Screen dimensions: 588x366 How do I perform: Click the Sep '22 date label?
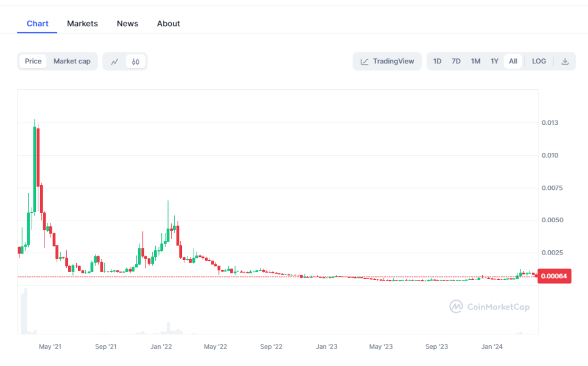[271, 347]
